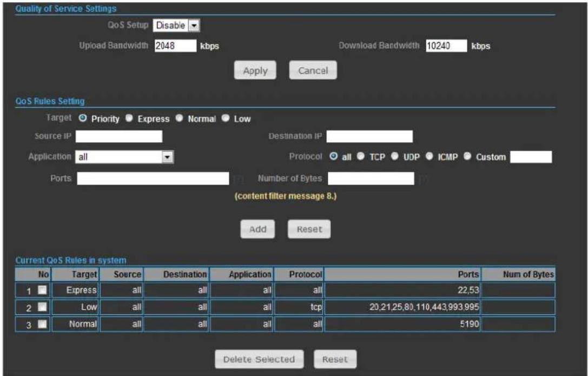Click the 'Quality of Service Settings' heading
588x376 pixels.
66,9
